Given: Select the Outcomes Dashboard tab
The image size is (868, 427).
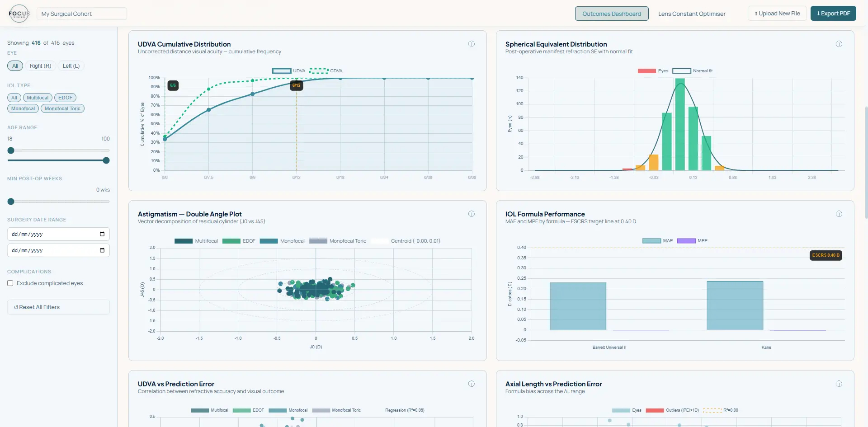Looking at the screenshot, I should (x=611, y=14).
